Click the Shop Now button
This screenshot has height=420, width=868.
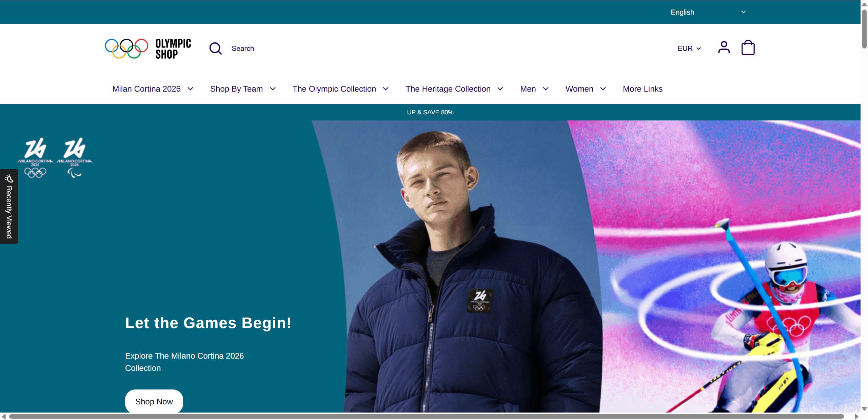154,401
